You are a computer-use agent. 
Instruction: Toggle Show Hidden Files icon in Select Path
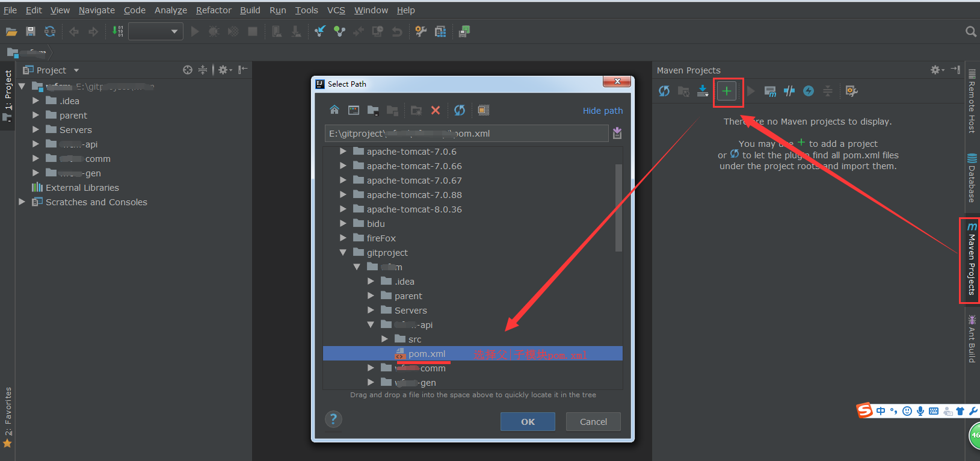pyautogui.click(x=484, y=110)
